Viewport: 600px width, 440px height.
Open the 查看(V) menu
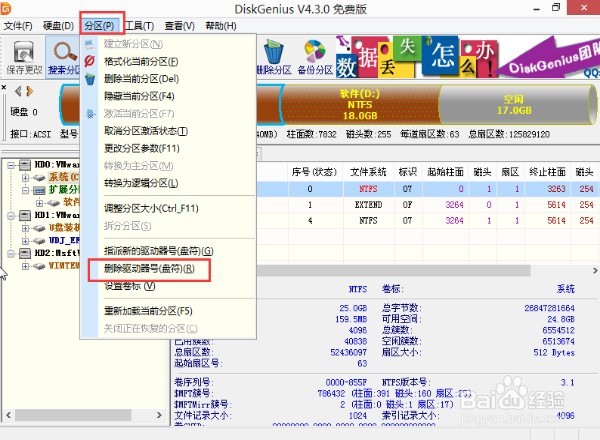pos(179,26)
